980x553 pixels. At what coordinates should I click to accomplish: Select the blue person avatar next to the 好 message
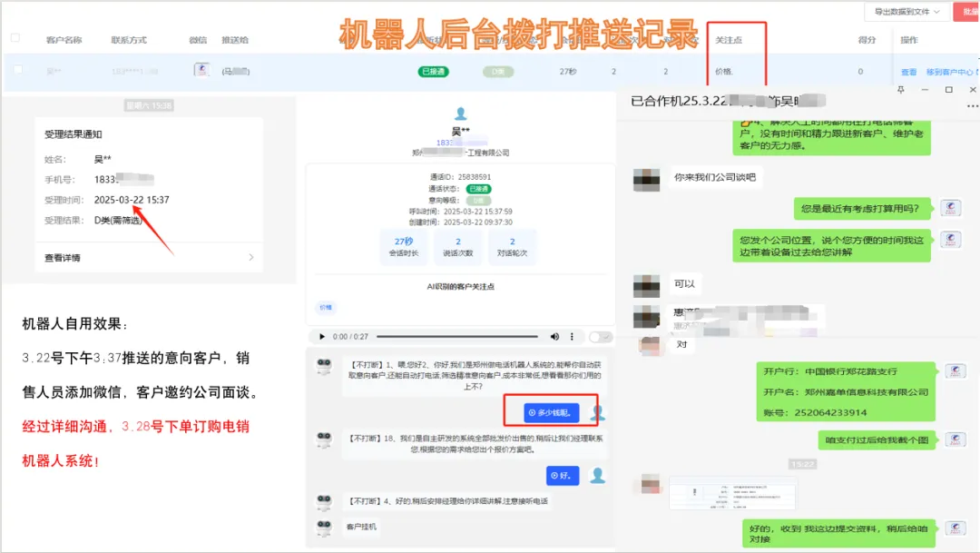598,474
